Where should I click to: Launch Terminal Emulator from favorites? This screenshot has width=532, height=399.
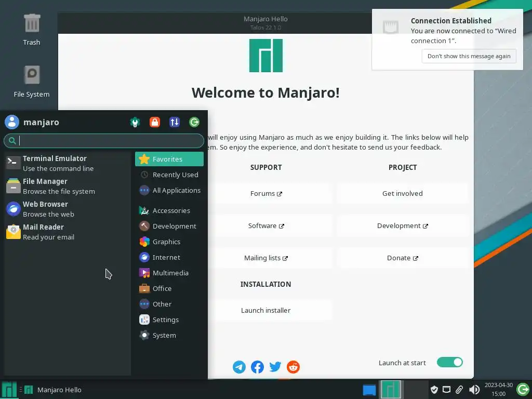tap(67, 163)
